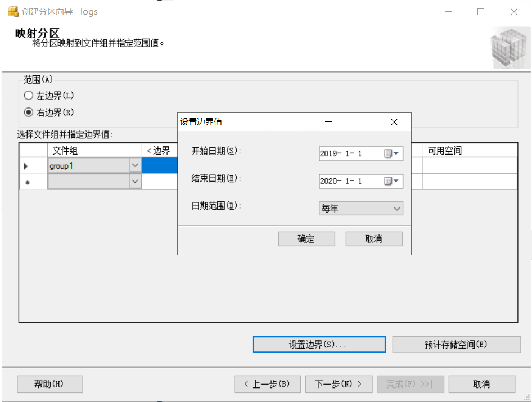Click the wizard app icon in the title bar
The image size is (532, 402).
[x=13, y=12]
